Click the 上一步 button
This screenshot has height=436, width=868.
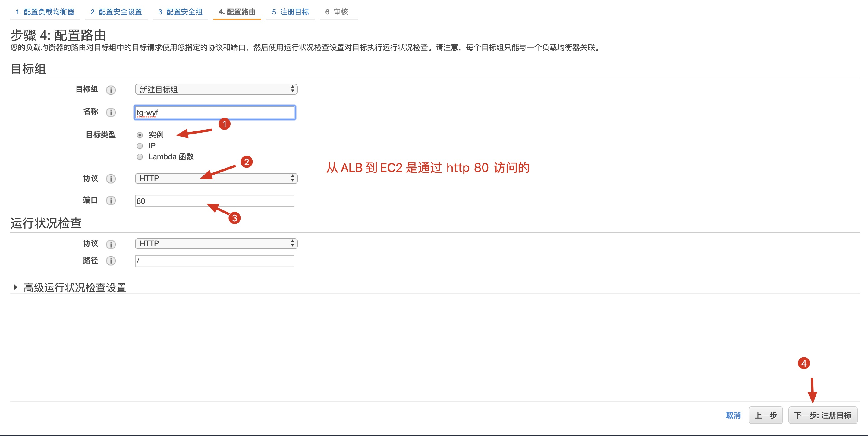pyautogui.click(x=765, y=415)
